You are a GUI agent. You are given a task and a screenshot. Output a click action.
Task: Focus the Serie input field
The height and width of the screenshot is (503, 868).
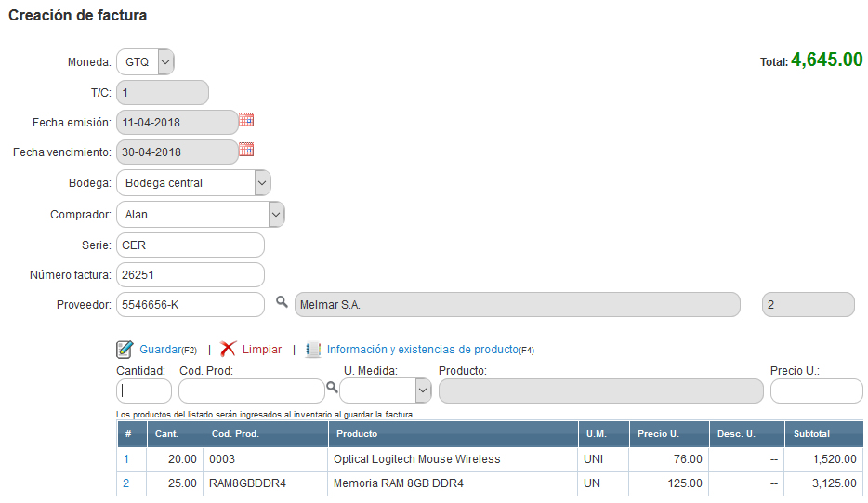190,245
